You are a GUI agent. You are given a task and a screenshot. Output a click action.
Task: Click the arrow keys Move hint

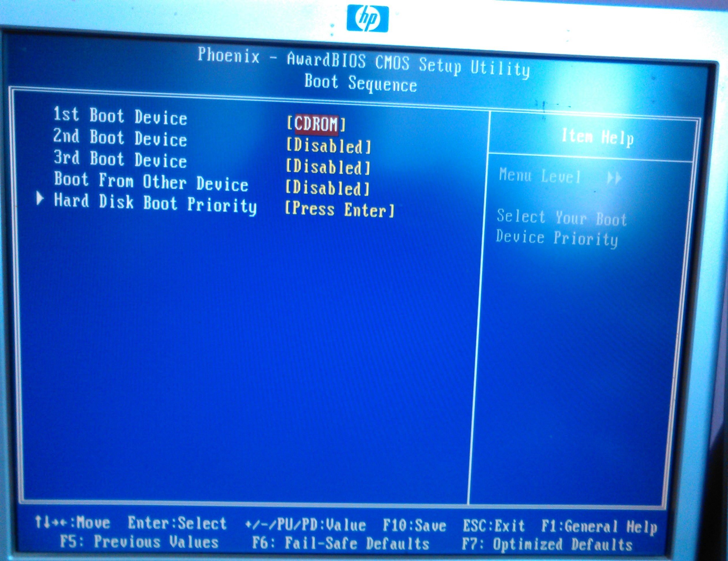72,522
